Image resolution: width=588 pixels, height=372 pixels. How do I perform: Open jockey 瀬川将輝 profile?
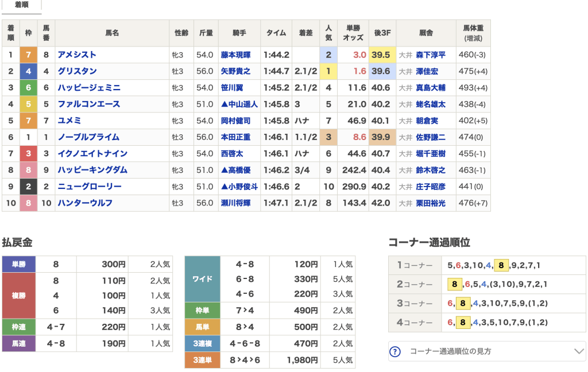[235, 203]
